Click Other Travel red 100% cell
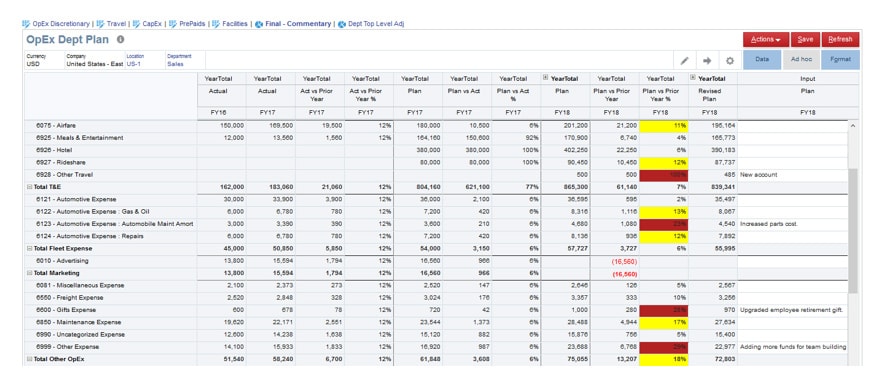 (664, 175)
